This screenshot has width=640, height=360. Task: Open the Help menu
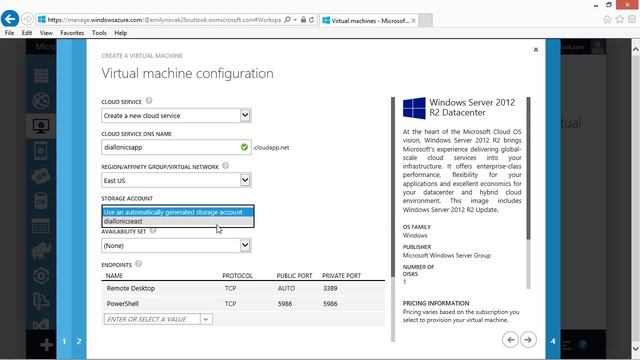[120, 33]
